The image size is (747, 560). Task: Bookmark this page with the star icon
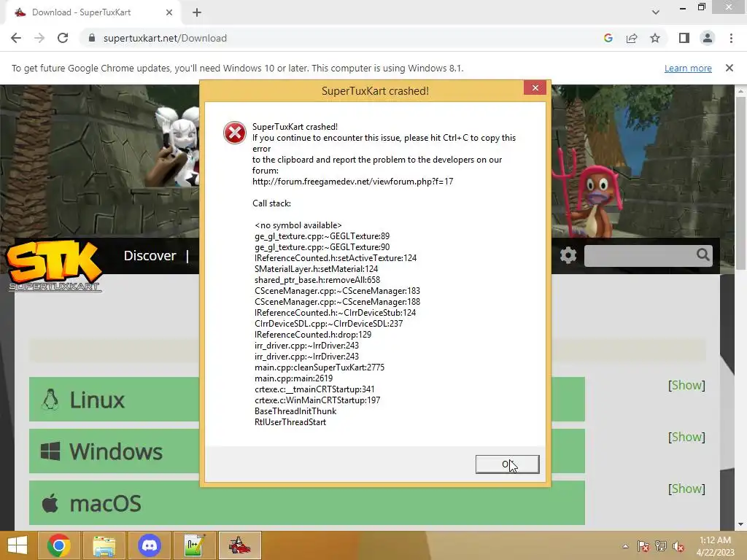(655, 38)
